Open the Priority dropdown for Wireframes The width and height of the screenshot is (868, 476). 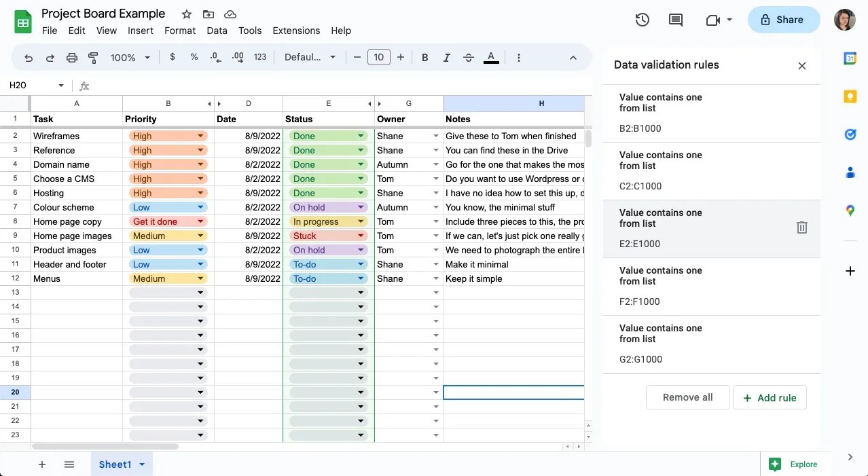click(x=199, y=136)
